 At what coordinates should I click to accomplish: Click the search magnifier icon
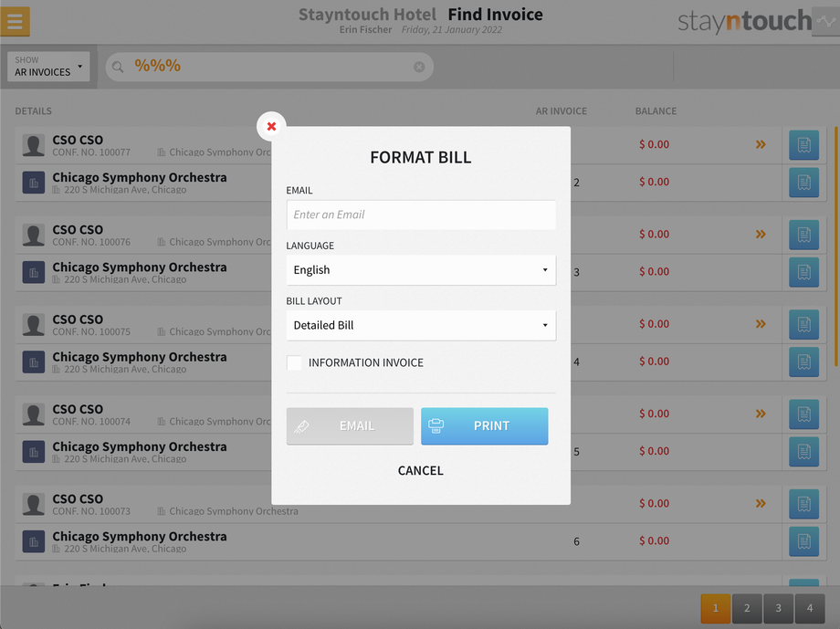tap(118, 67)
